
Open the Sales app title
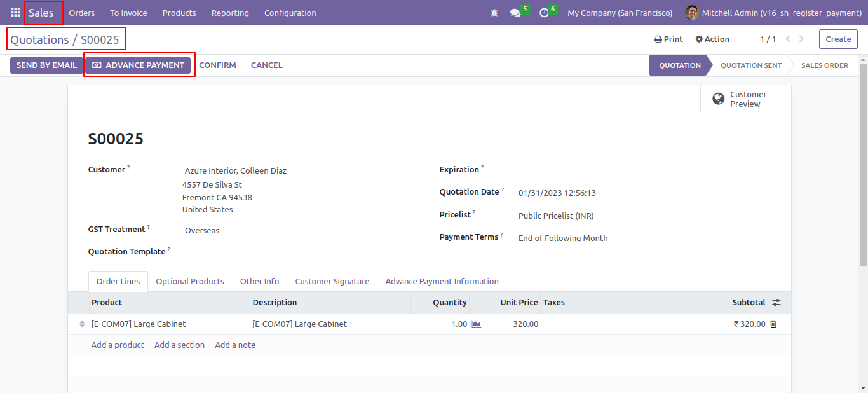tap(41, 13)
